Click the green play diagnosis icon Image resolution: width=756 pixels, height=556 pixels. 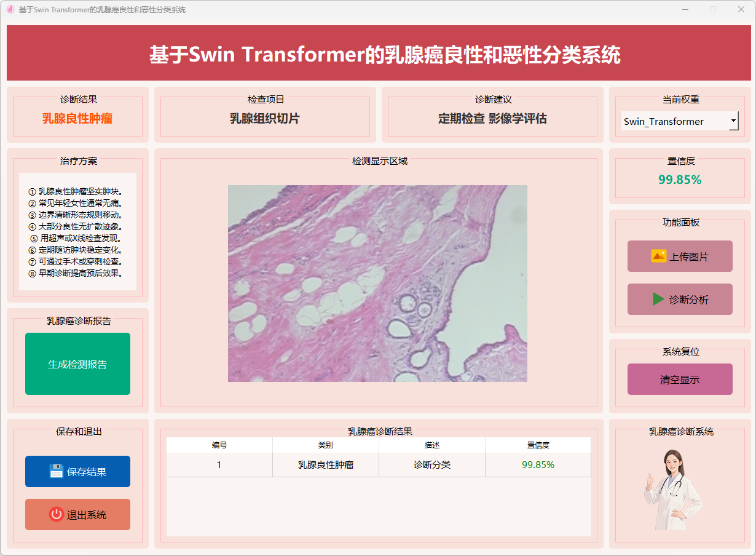658,300
